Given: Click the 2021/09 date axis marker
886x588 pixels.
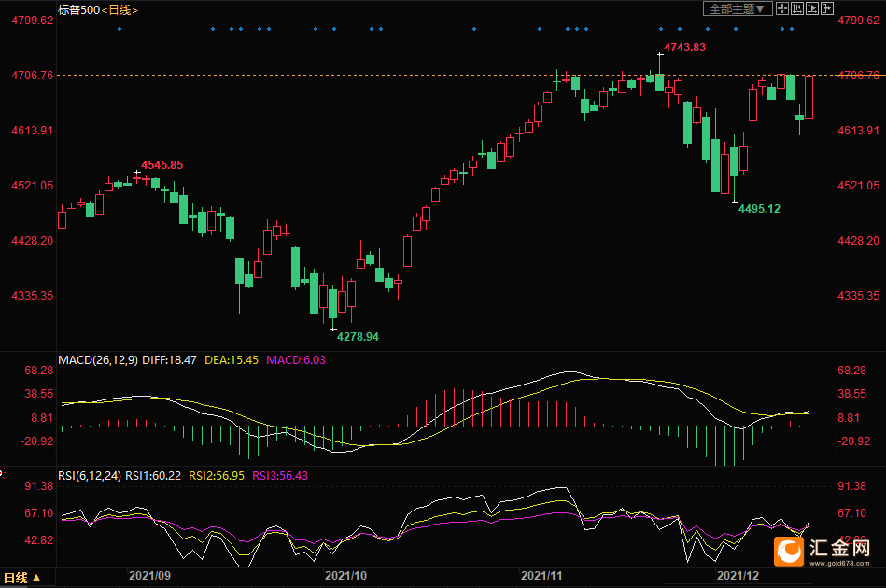Looking at the screenshot, I should (149, 576).
